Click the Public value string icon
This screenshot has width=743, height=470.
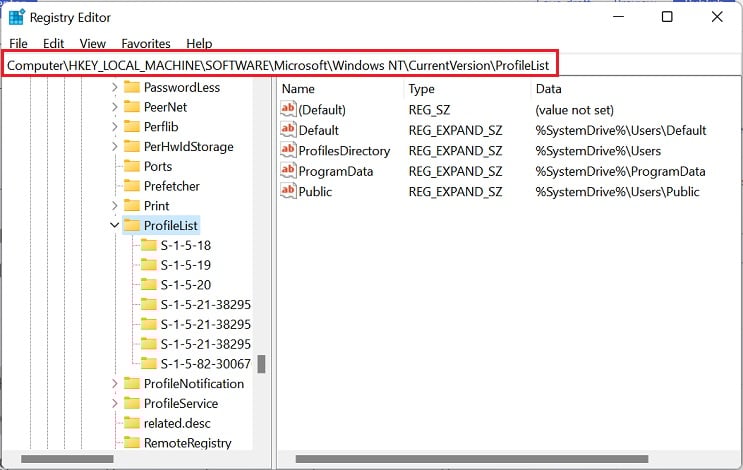point(288,191)
